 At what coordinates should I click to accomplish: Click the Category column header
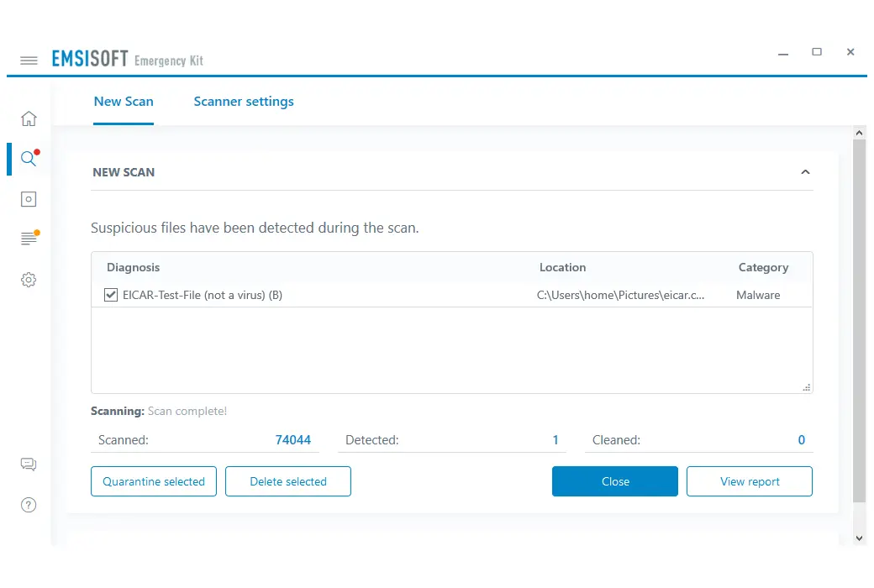tap(763, 267)
